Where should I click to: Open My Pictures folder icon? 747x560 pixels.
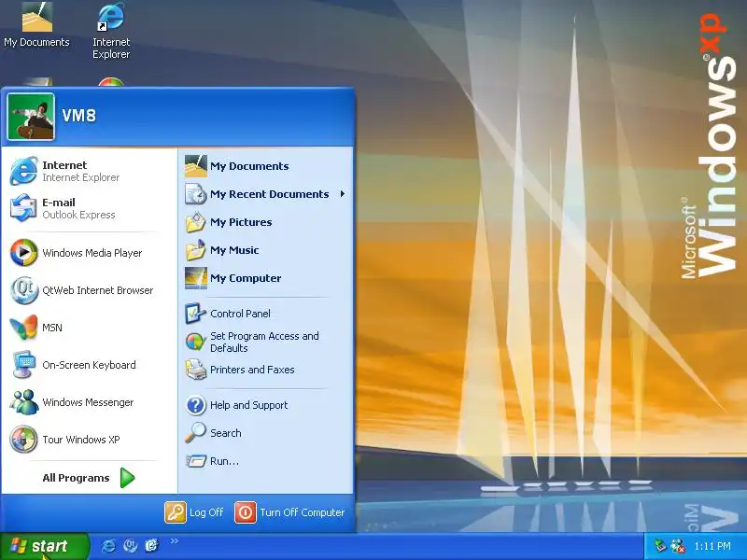(x=196, y=222)
